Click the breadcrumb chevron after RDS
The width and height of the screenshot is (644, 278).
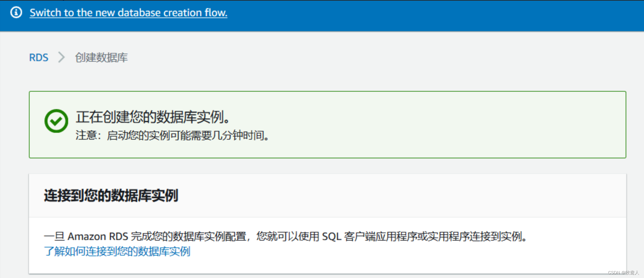[x=62, y=57]
